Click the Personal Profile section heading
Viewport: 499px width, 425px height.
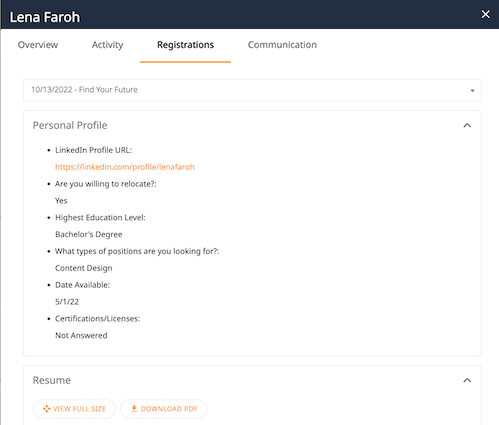(x=70, y=125)
